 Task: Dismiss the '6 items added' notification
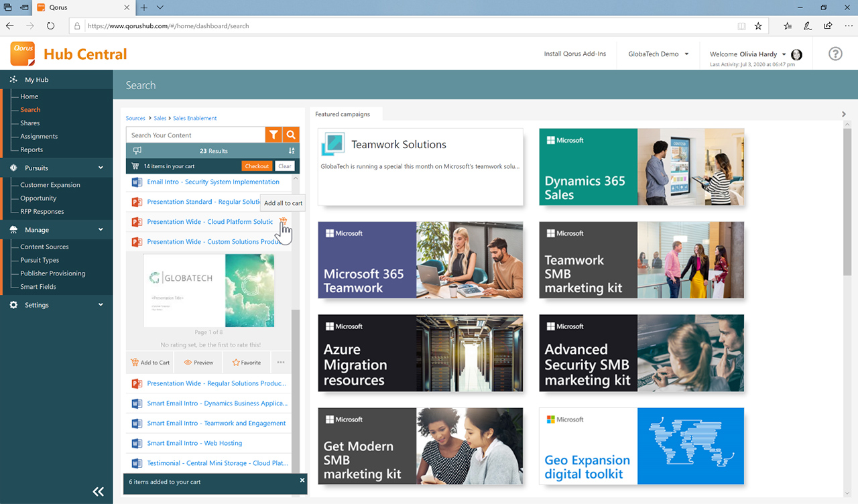point(302,481)
